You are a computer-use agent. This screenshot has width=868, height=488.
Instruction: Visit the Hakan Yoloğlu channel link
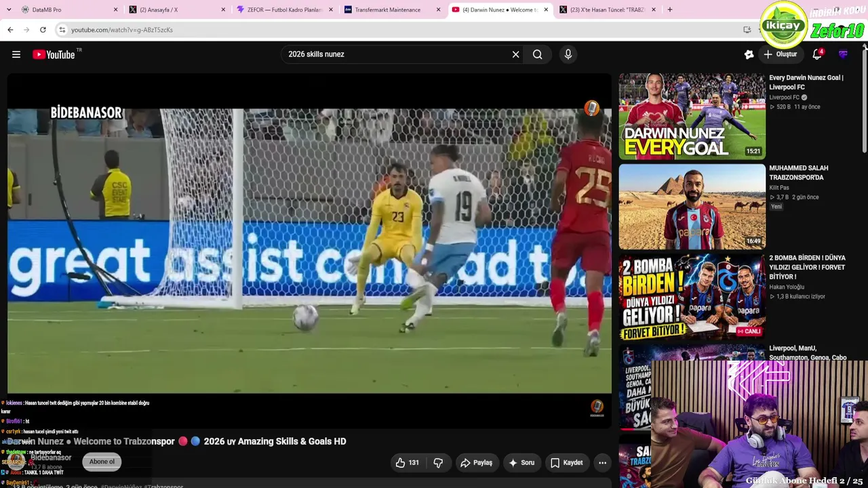point(787,287)
